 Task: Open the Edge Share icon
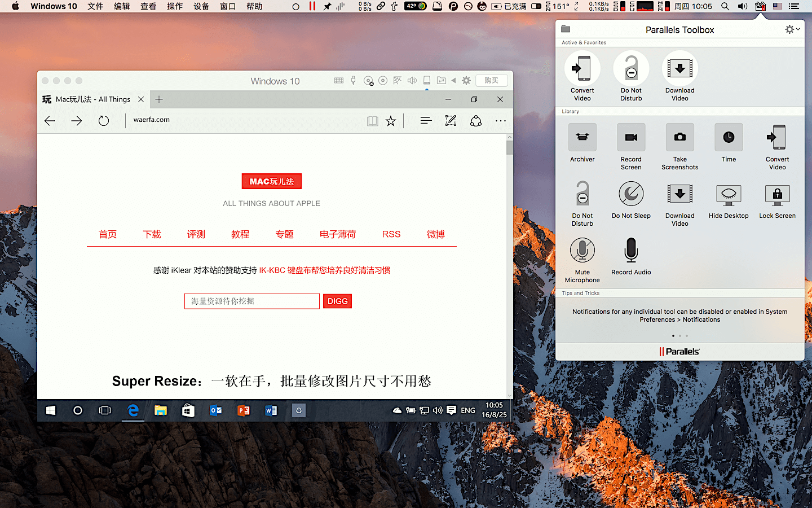[x=476, y=121]
